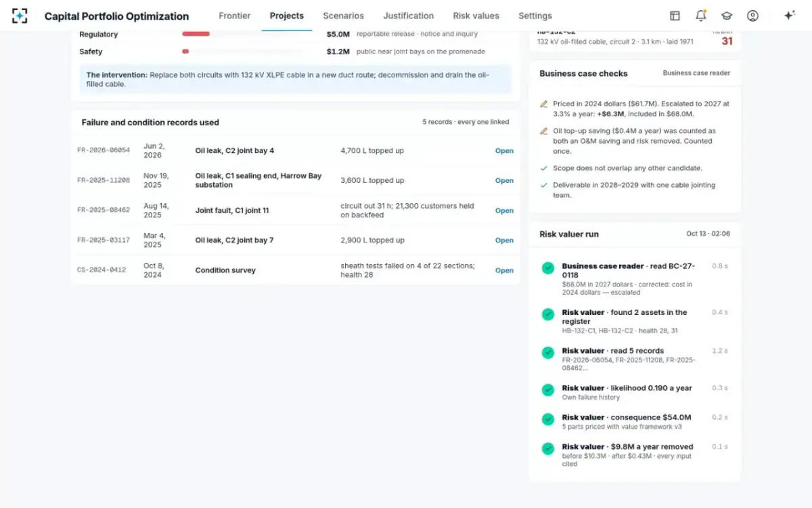Launch the AI sparkle assistant icon
812x508 pixels.
tap(789, 16)
